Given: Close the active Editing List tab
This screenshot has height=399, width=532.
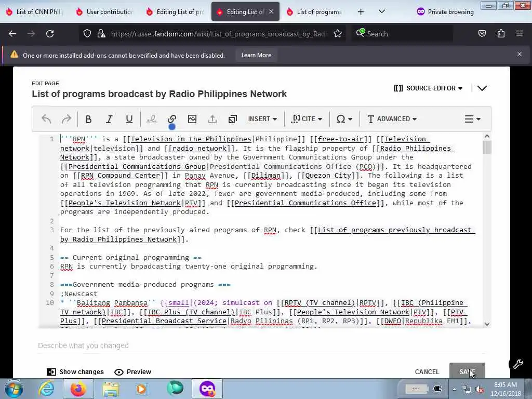Looking at the screenshot, I should tap(271, 11).
